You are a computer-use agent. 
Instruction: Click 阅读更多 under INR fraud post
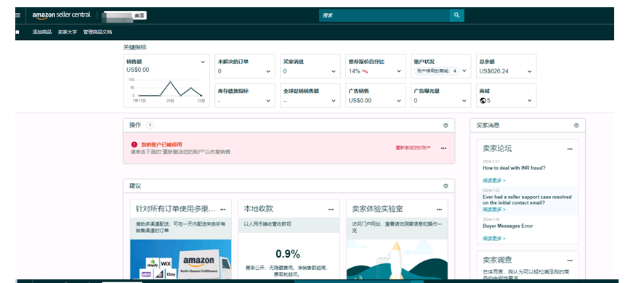pyautogui.click(x=494, y=181)
